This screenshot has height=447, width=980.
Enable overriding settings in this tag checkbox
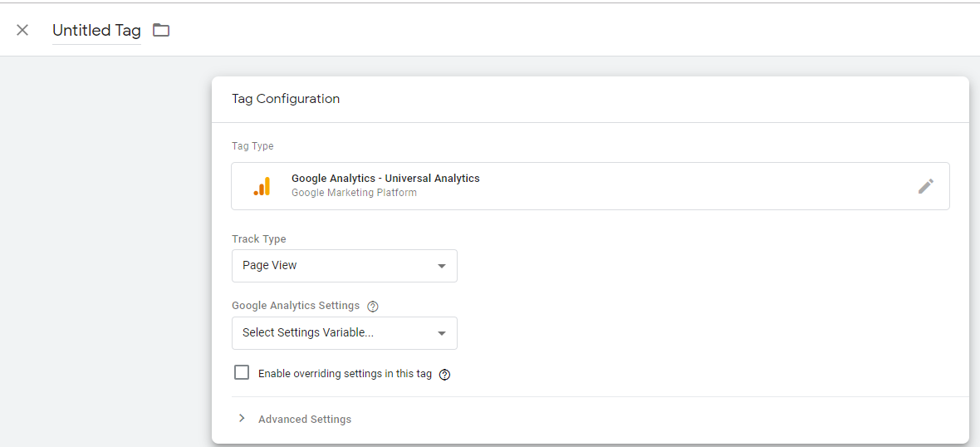242,373
